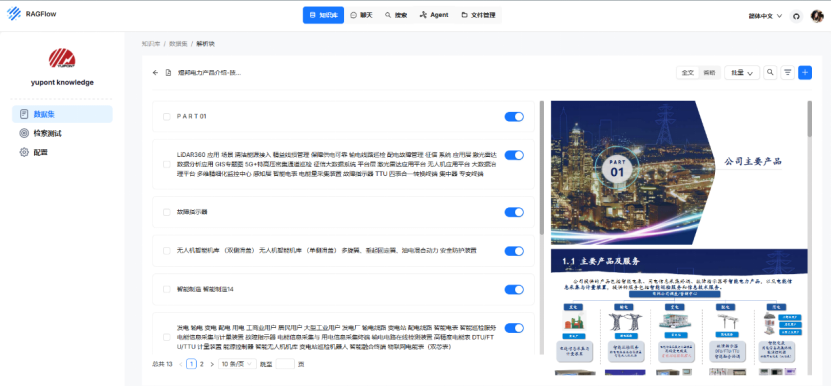Screen dimensions: 831x387
Task: Check the PART 01 chunk checkbox
Action: coord(166,117)
